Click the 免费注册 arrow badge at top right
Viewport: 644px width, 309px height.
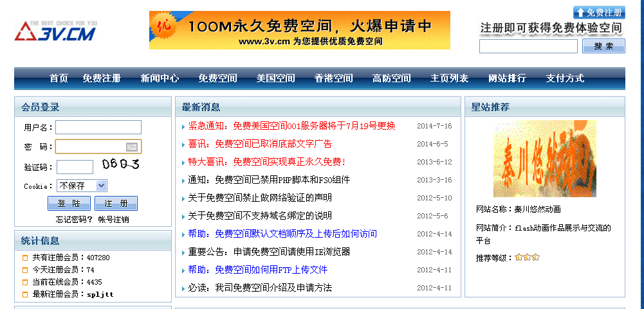pos(599,12)
